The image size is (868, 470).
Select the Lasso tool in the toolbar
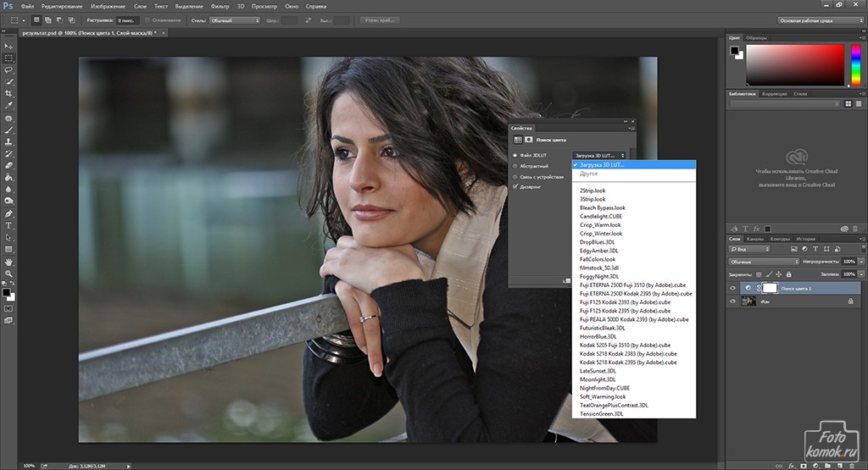[x=8, y=69]
